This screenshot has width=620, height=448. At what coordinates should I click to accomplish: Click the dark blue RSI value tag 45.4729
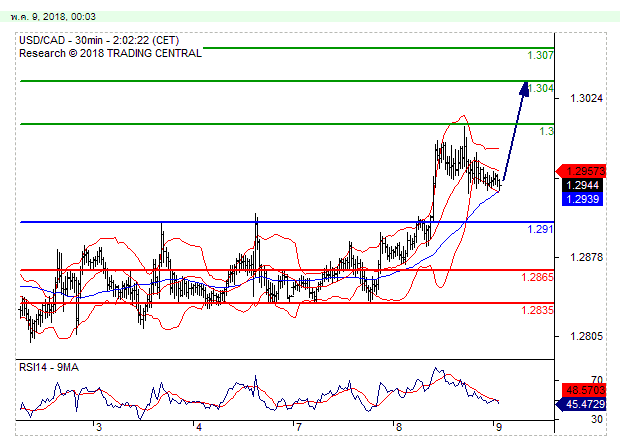(581, 404)
